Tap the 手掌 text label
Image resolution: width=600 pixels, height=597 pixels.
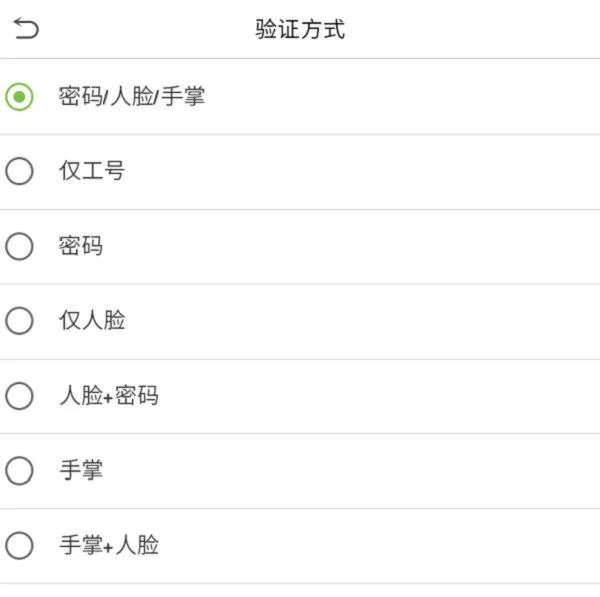pyautogui.click(x=81, y=470)
